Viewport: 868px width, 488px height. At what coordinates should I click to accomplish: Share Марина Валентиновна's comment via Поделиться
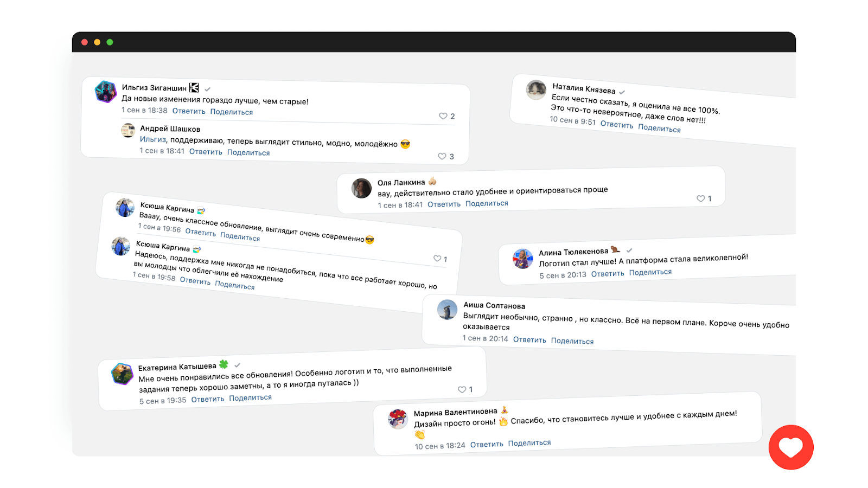529,443
